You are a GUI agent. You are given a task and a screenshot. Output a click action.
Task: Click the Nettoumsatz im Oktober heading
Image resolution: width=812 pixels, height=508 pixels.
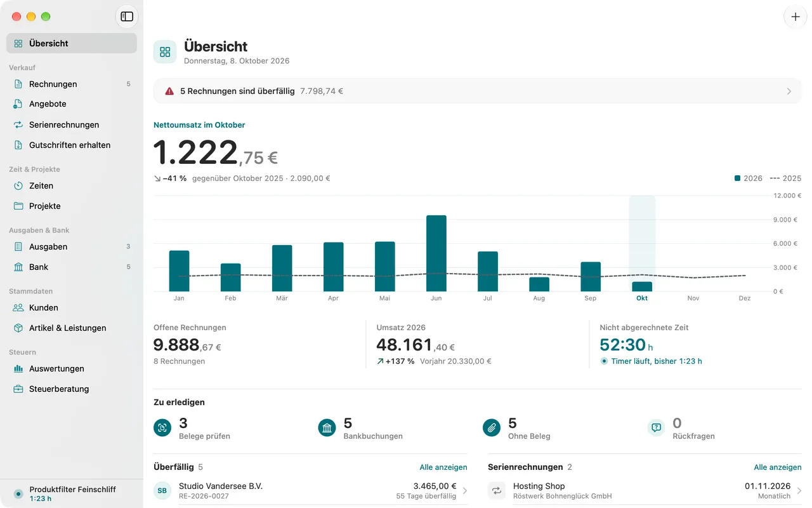tap(199, 125)
